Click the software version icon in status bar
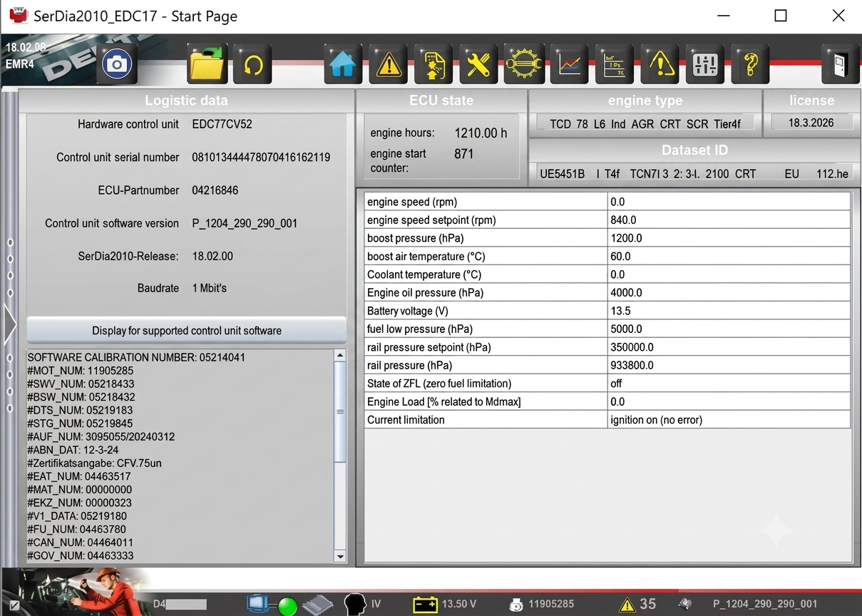862x616 pixels. tap(685, 604)
